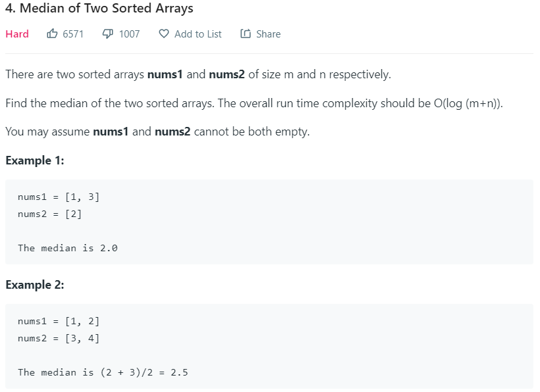Click the Share arrow icon

pyautogui.click(x=246, y=34)
